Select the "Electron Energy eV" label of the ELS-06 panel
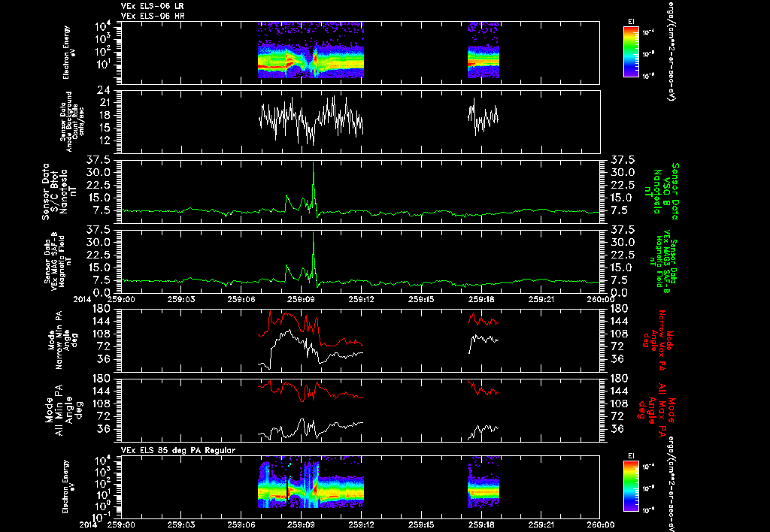Screen dimensions: 770x532 (x=69, y=53)
